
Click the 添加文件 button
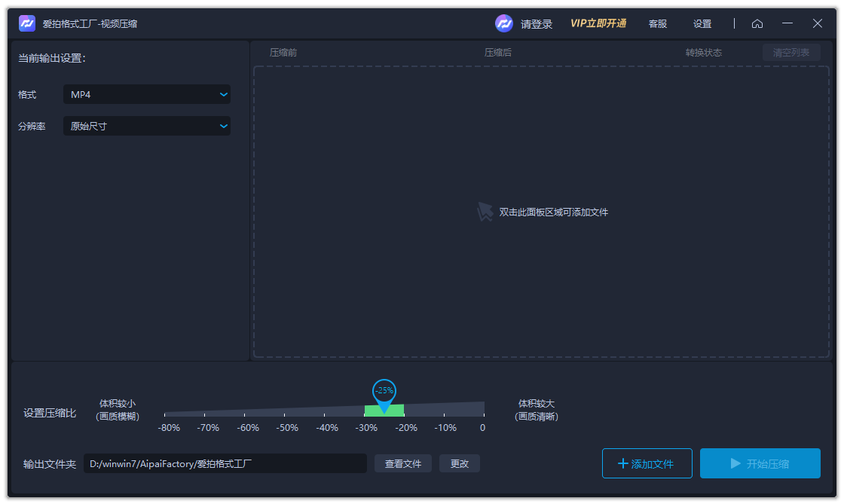tap(647, 463)
